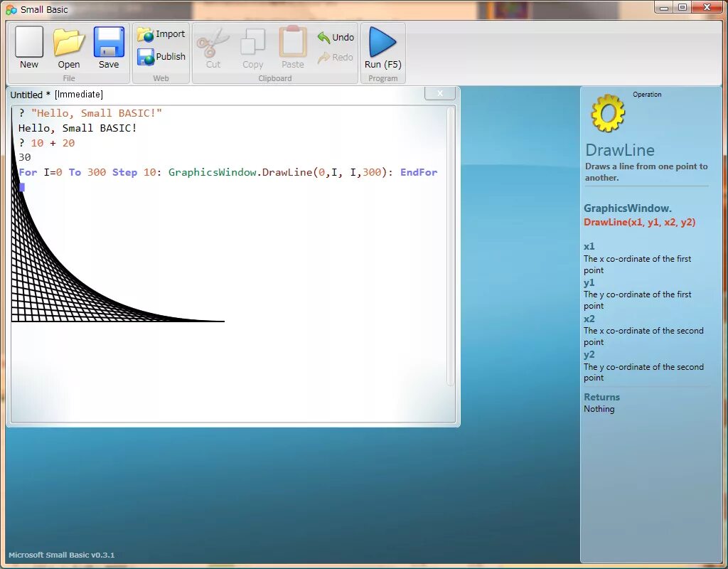Screen dimensions: 728x569
Task: Click the x2 parameter name
Action: click(x=589, y=319)
